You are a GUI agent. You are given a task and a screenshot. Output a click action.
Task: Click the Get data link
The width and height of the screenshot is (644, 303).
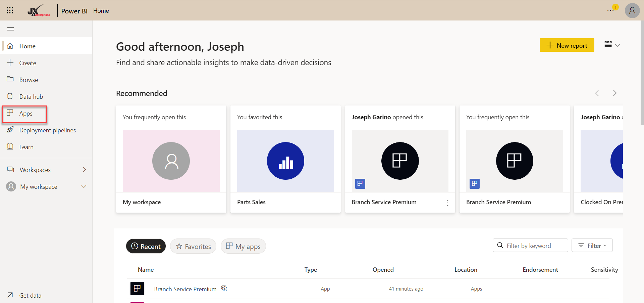coord(30,295)
